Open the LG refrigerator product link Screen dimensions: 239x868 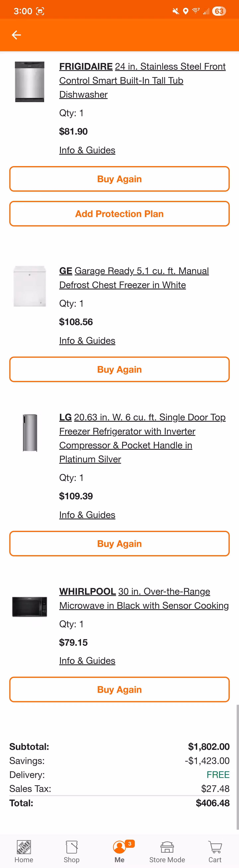pyautogui.click(x=142, y=438)
